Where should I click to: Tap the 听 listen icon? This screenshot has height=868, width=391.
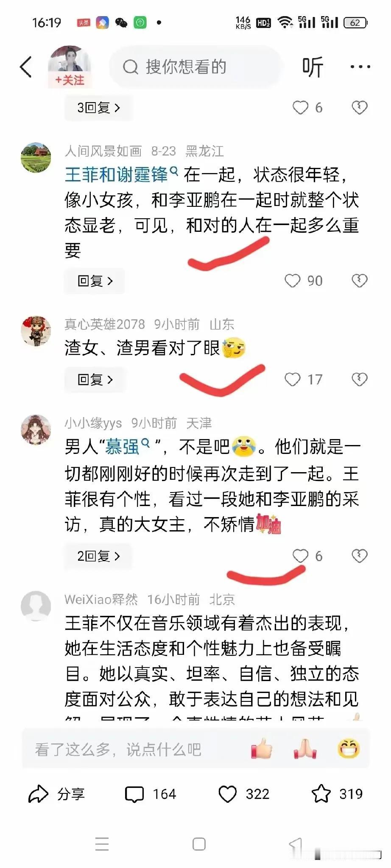313,67
